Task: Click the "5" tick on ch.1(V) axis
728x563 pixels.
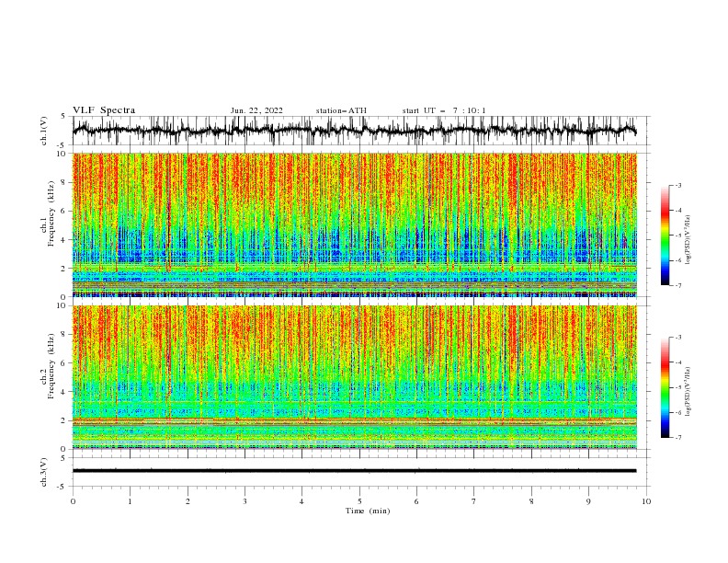Action: click(63, 117)
